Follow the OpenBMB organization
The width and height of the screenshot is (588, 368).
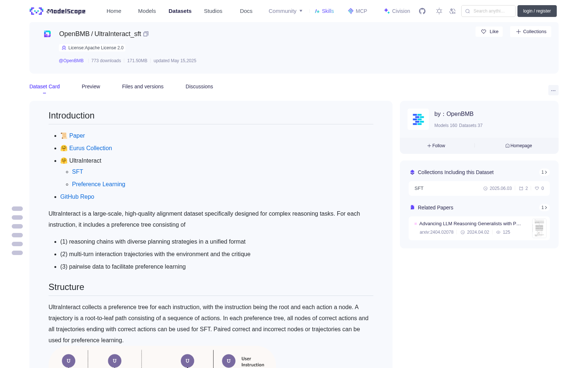click(436, 146)
